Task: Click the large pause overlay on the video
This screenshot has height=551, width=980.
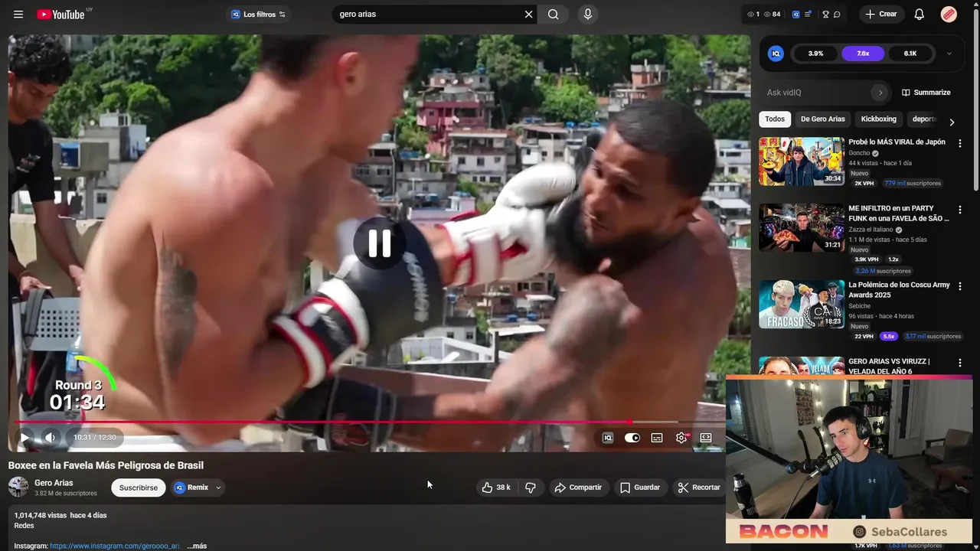Action: tap(379, 243)
